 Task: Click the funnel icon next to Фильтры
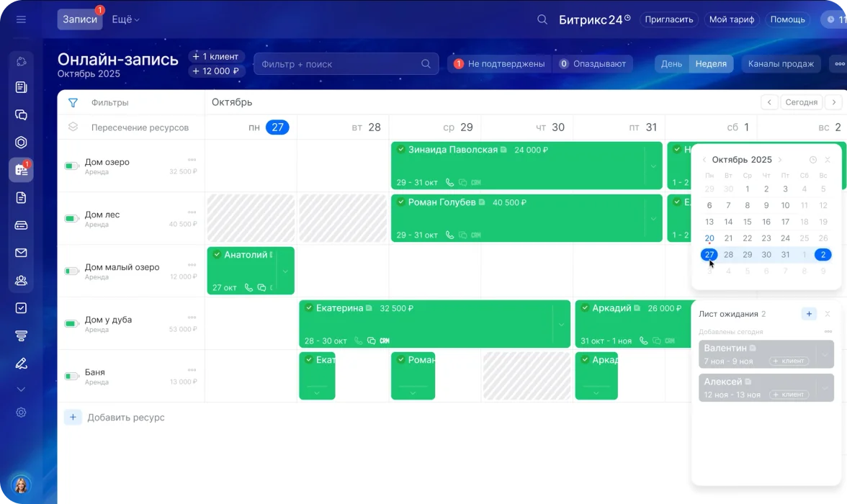73,103
